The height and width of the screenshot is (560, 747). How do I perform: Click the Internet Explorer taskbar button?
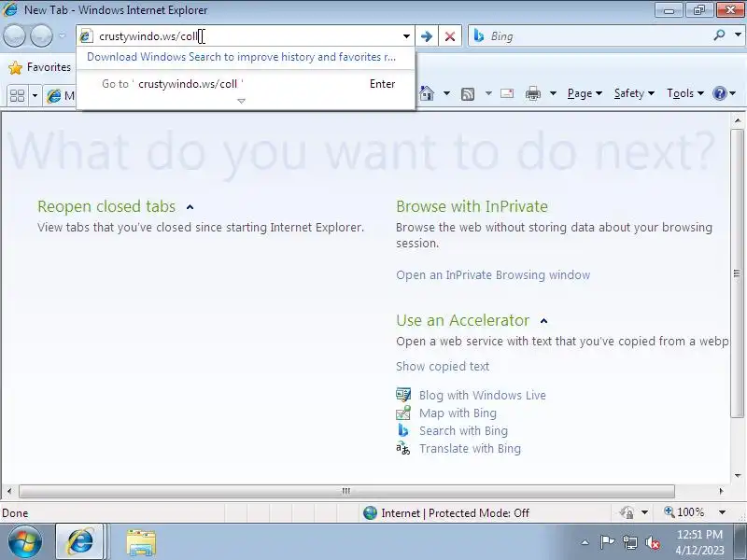click(x=80, y=542)
